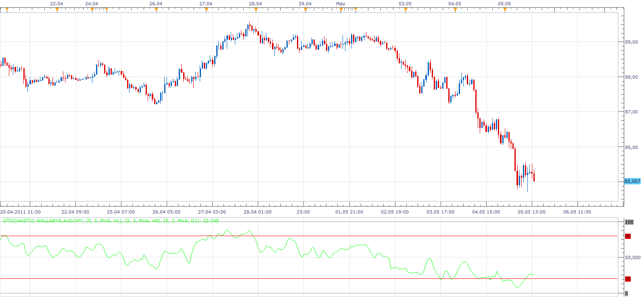Click the current price tag 85,007
This screenshot has height=297, width=644.
632,181
